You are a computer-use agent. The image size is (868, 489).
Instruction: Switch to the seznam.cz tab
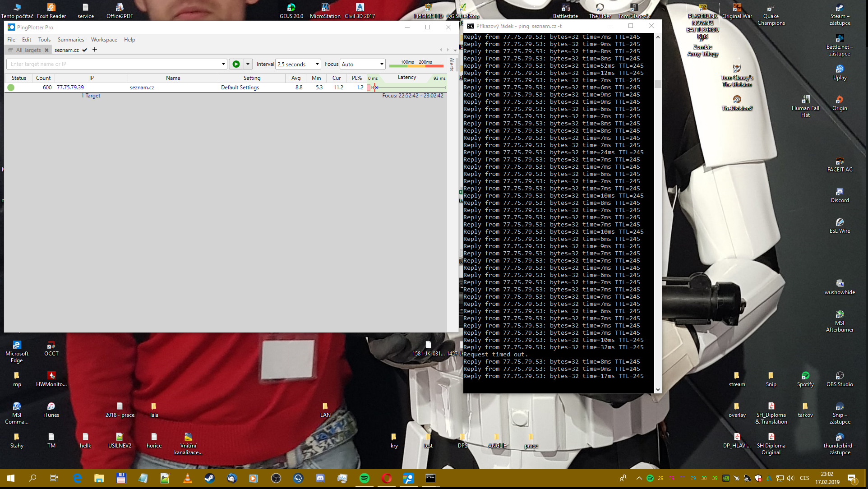(67, 50)
